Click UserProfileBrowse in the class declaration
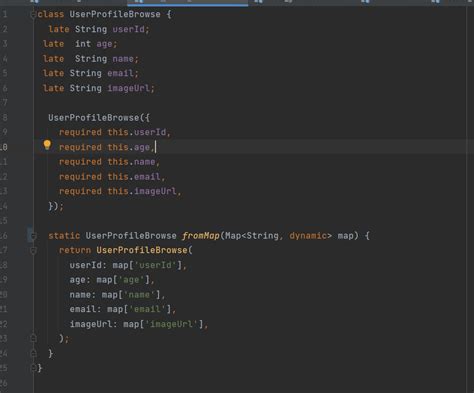The image size is (474, 393). pos(115,14)
